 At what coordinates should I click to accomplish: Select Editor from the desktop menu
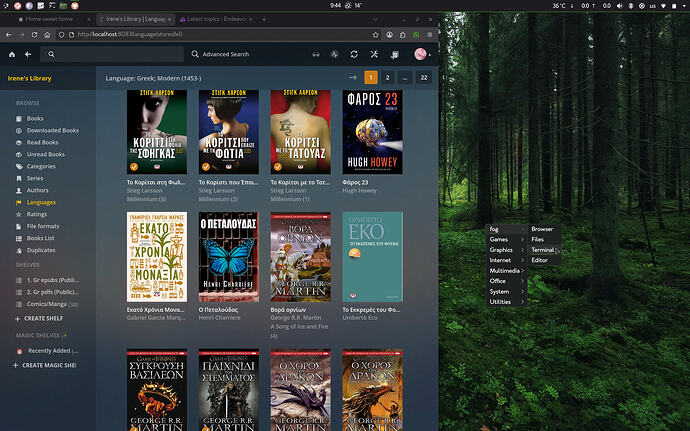coord(540,260)
